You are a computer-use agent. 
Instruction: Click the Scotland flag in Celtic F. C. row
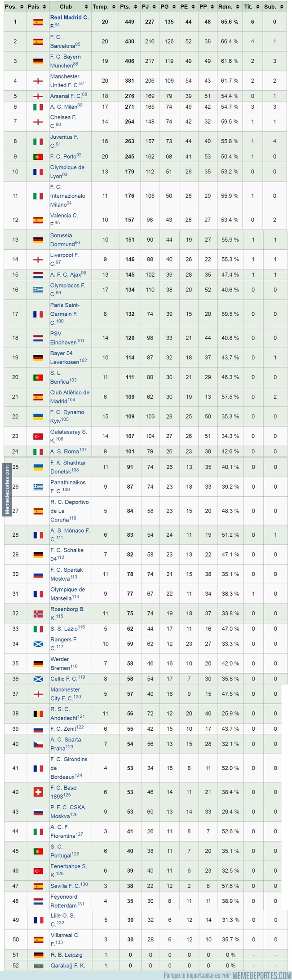(38, 679)
